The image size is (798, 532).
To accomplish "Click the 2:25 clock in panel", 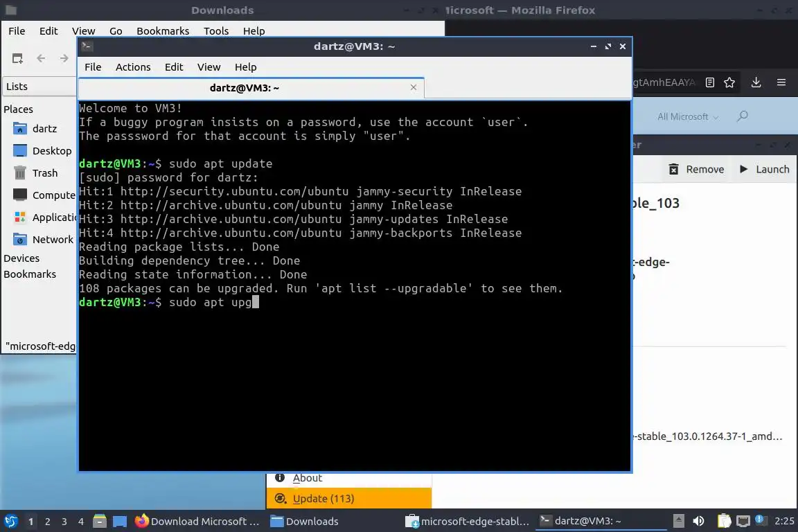I will point(783,521).
